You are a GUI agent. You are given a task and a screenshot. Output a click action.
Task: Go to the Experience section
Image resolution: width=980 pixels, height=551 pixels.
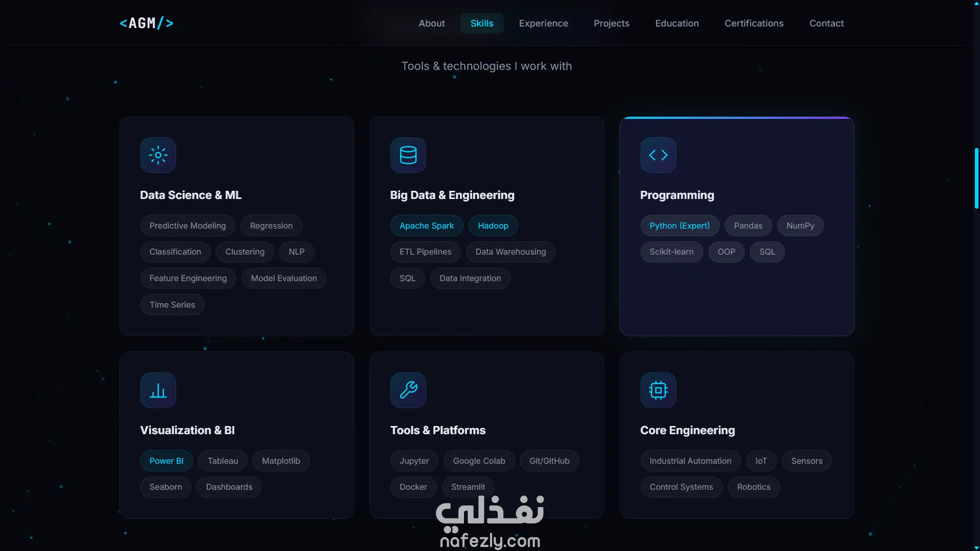[543, 23]
